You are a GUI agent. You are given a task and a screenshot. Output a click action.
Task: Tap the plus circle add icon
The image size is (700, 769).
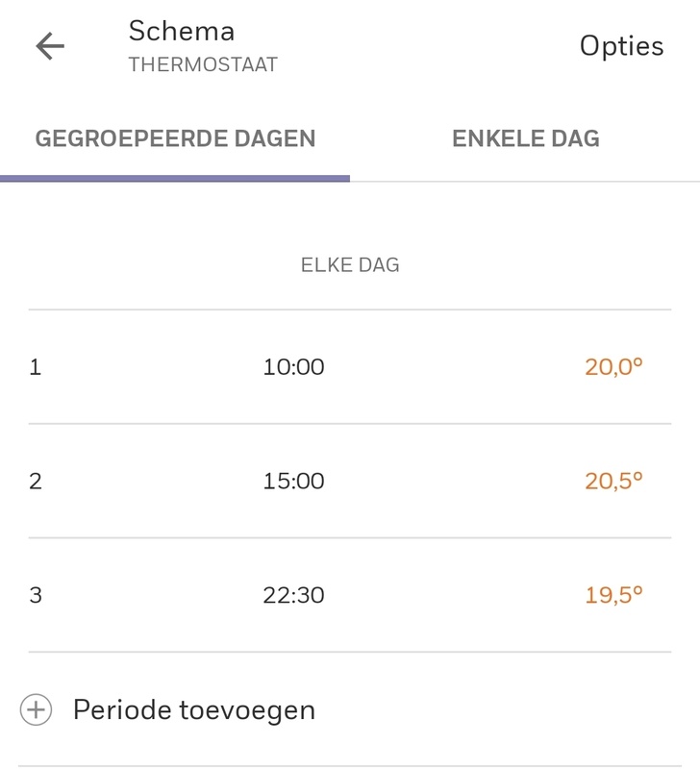pos(36,710)
